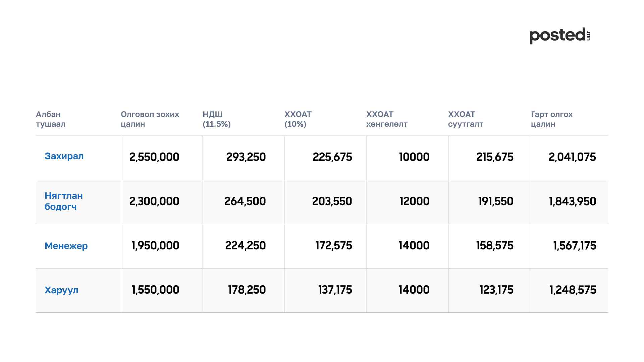Click the Албан тушаал column header
The image size is (644, 362).
pyautogui.click(x=51, y=119)
